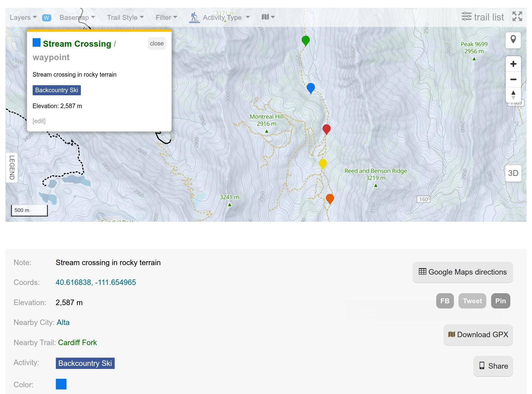
Task: Click the Reed and Benson Ridge label
Action: [x=376, y=174]
